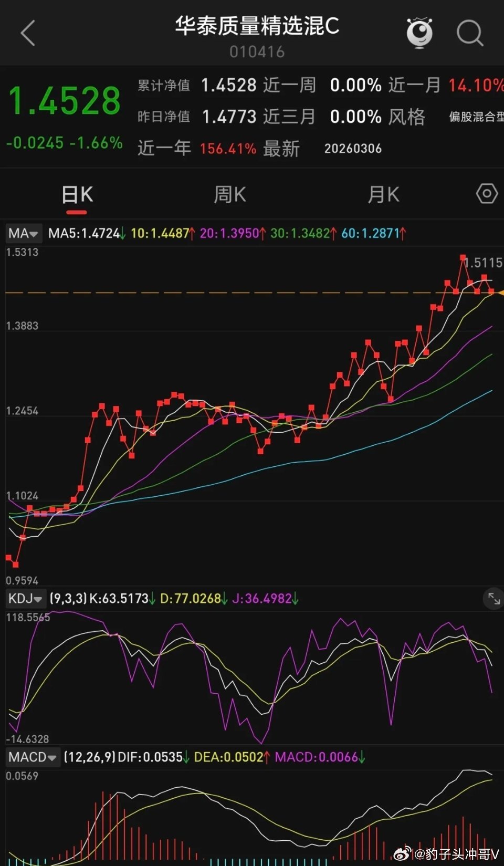Image resolution: width=504 pixels, height=866 pixels.
Task: Tap the MACD DEA:0.0502 reading
Action: 228,757
